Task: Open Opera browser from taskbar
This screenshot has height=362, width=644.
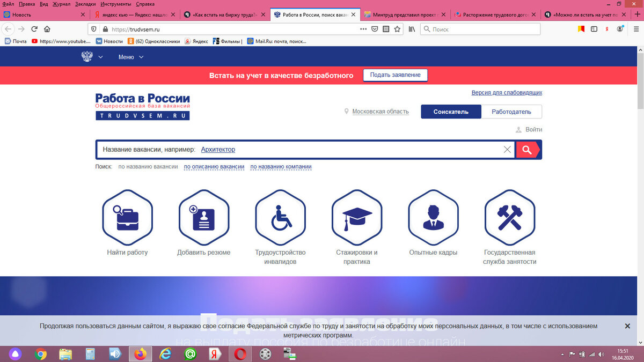Action: (x=239, y=354)
